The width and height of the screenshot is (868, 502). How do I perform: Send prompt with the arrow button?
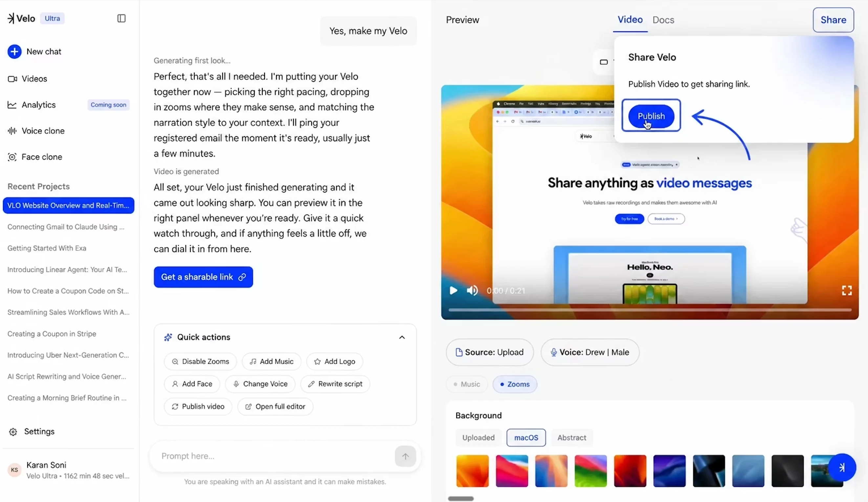tap(405, 456)
